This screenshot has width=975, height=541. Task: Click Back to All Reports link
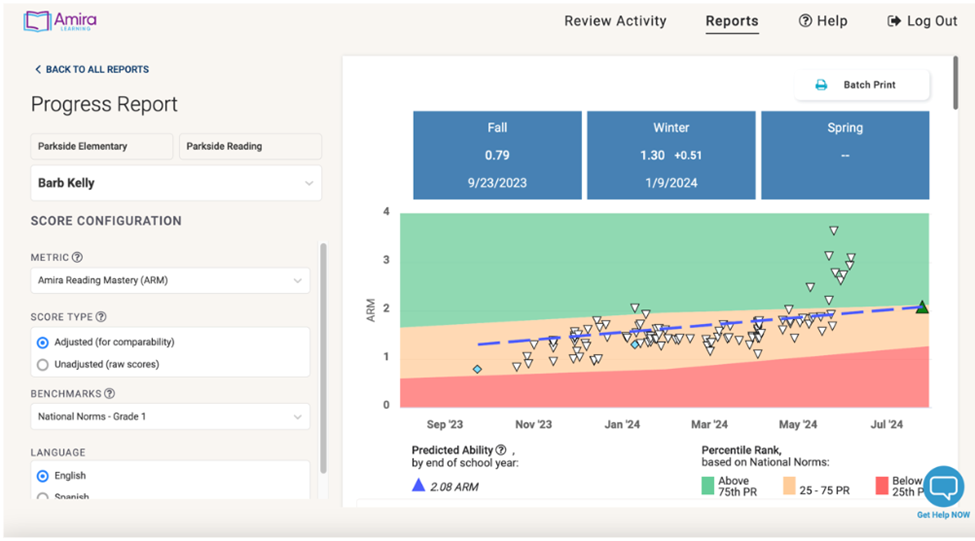pos(91,69)
